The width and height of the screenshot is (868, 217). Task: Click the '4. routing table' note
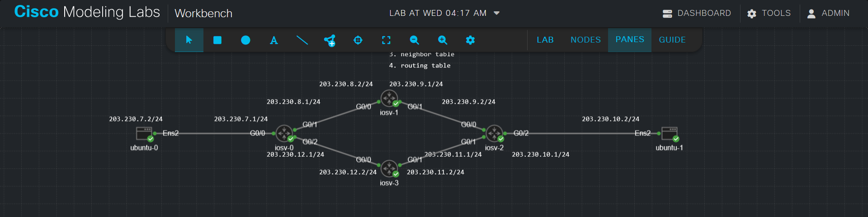420,66
